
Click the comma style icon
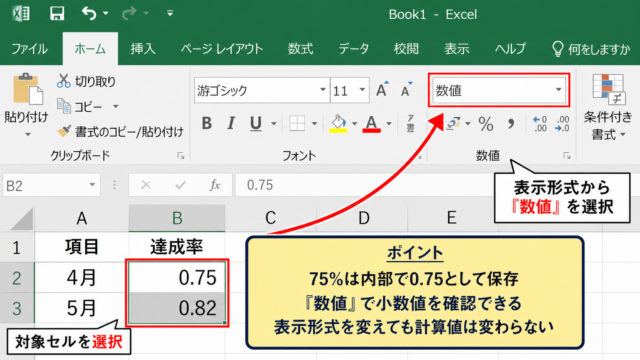511,123
